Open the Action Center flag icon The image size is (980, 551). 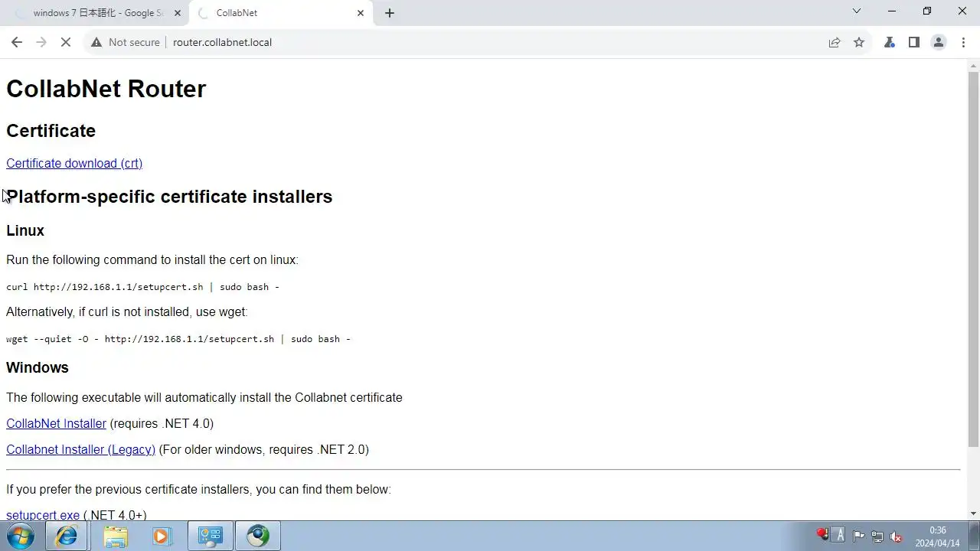click(x=858, y=536)
